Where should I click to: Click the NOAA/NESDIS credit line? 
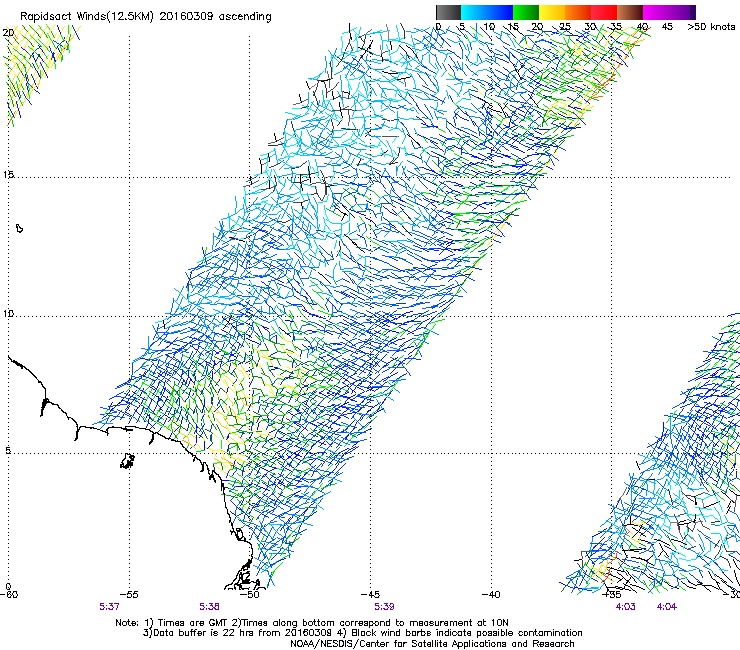(432, 644)
